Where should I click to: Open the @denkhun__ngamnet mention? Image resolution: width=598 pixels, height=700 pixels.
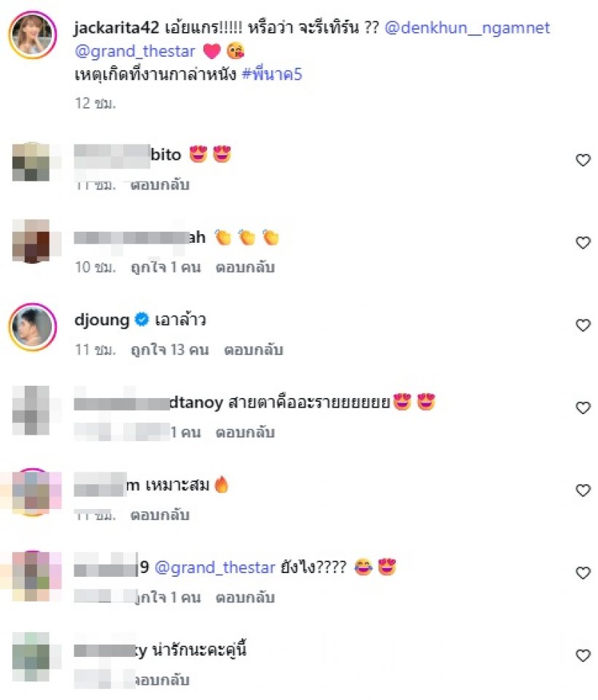tap(467, 28)
